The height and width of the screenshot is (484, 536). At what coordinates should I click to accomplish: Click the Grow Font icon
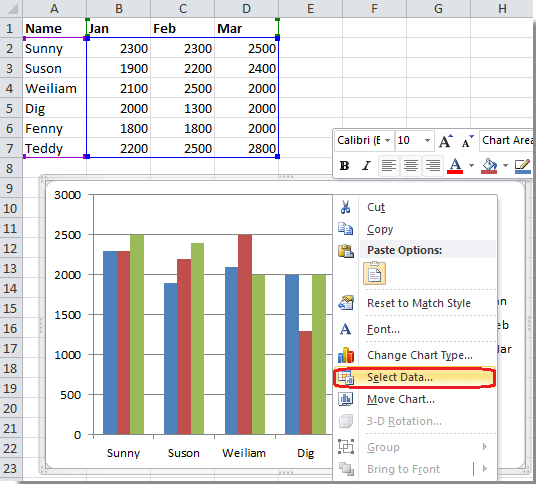446,141
